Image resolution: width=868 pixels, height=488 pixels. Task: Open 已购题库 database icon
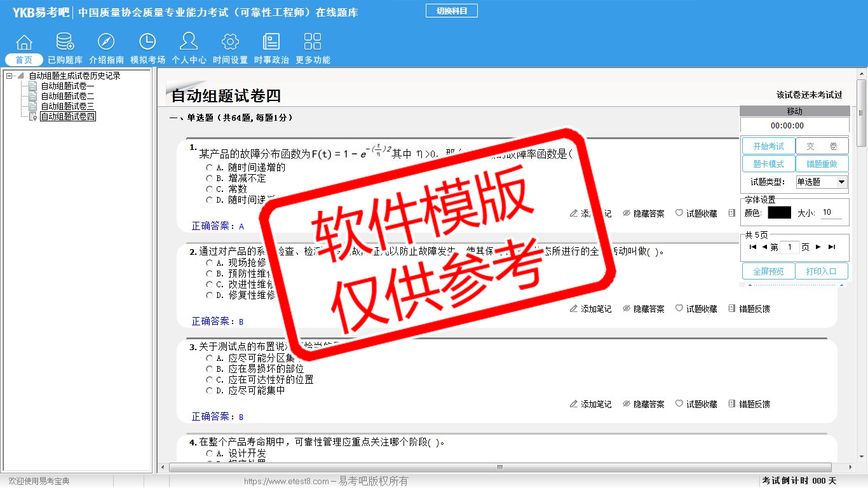(x=65, y=43)
